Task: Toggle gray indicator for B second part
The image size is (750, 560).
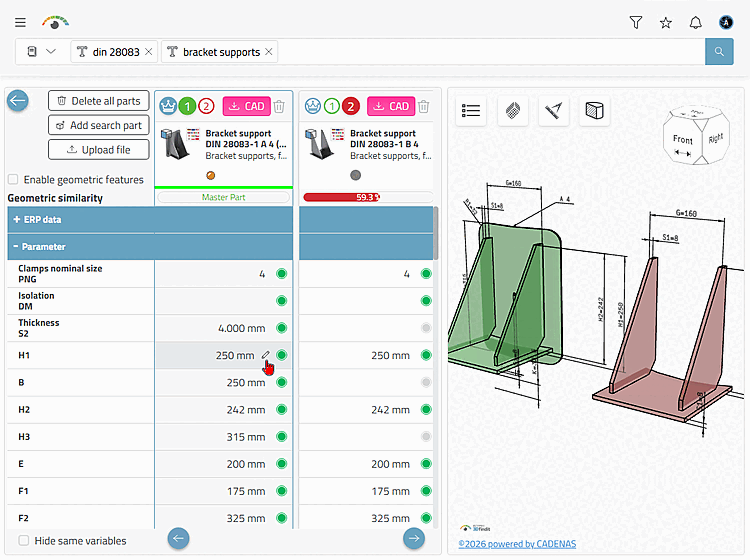Action: 426,382
